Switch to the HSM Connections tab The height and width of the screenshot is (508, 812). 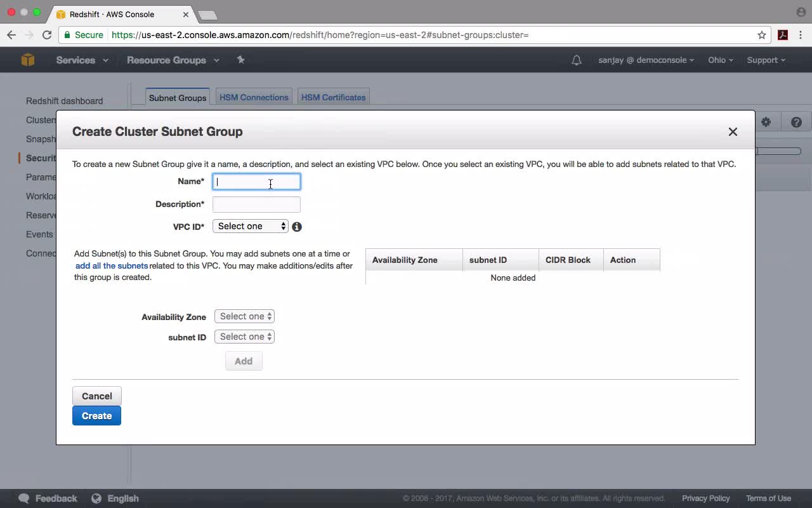(x=254, y=97)
